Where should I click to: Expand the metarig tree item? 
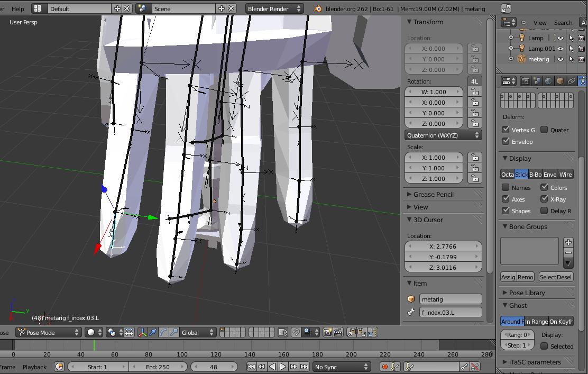click(x=511, y=59)
